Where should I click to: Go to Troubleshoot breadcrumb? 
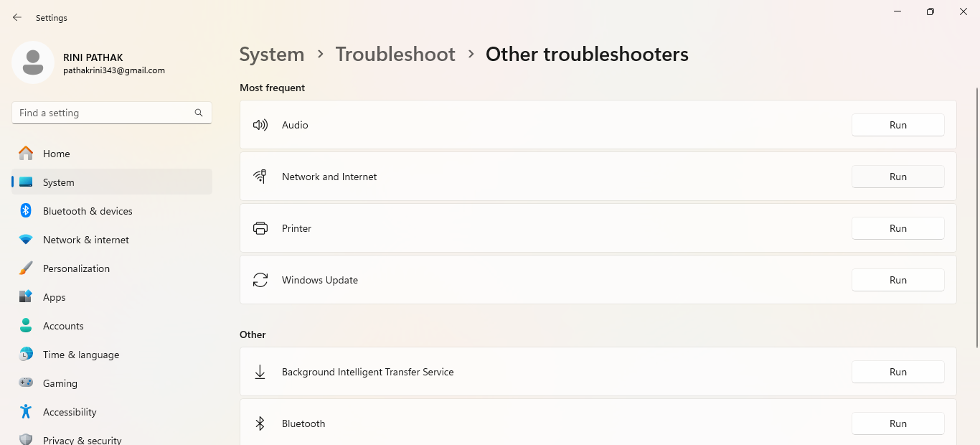[x=395, y=55]
